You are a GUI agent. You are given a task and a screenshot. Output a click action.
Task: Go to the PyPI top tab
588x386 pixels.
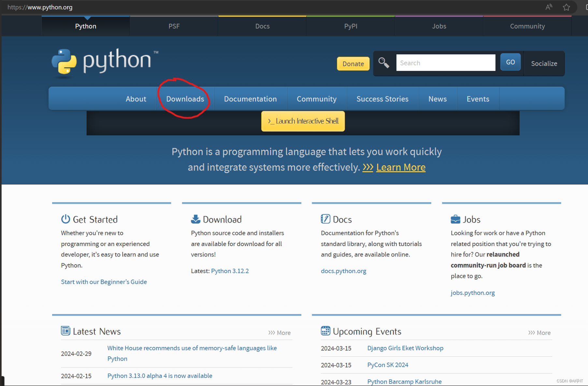pyautogui.click(x=351, y=26)
